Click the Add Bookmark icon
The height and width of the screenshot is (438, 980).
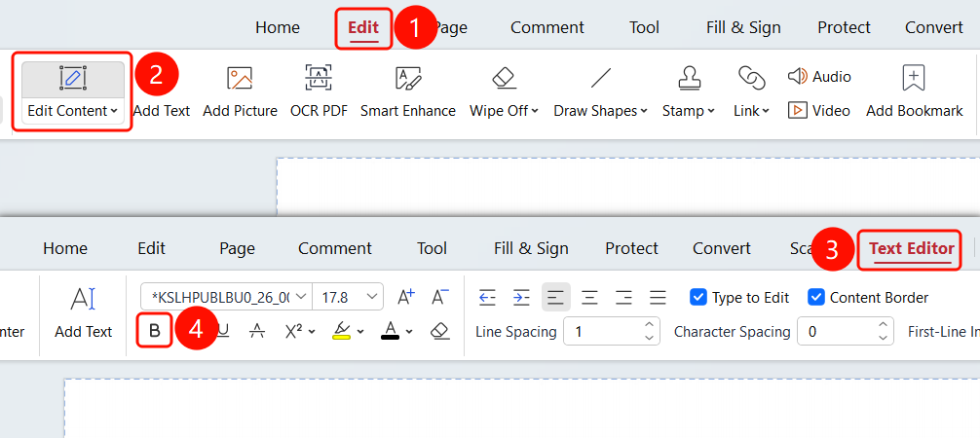[914, 78]
